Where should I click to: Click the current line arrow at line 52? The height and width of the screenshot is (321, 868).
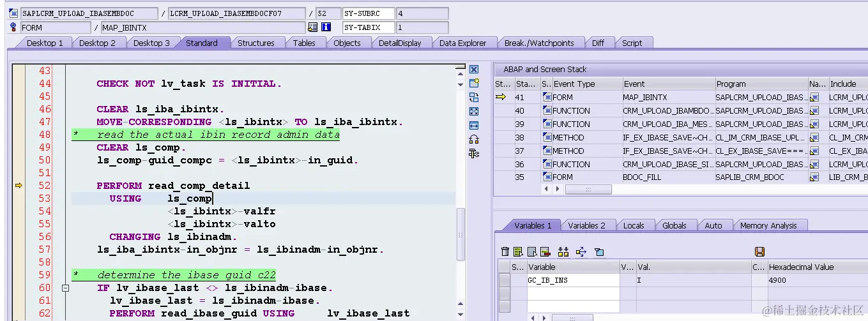point(19,186)
